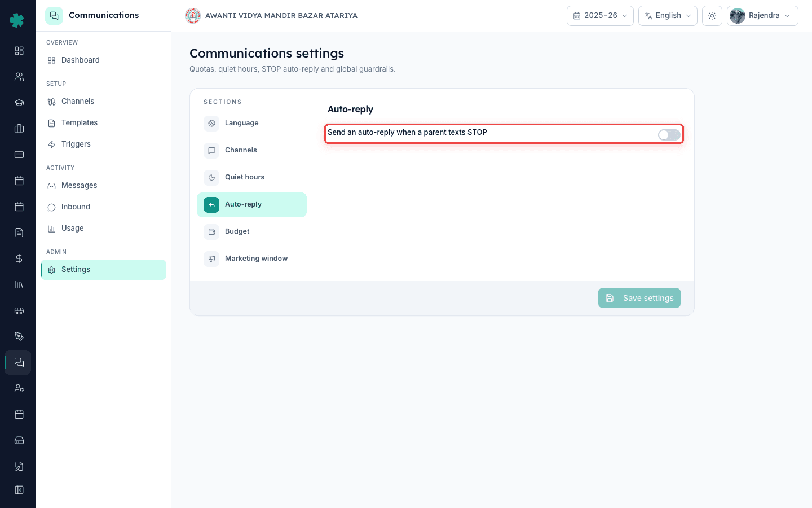Open the hard drive storage icon in the rail

point(19,440)
